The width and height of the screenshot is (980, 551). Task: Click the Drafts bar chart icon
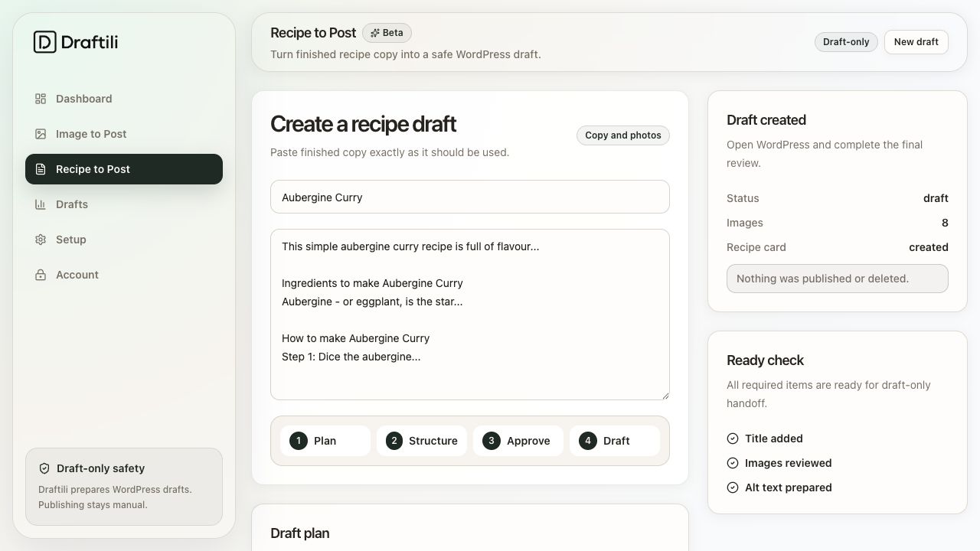click(41, 204)
